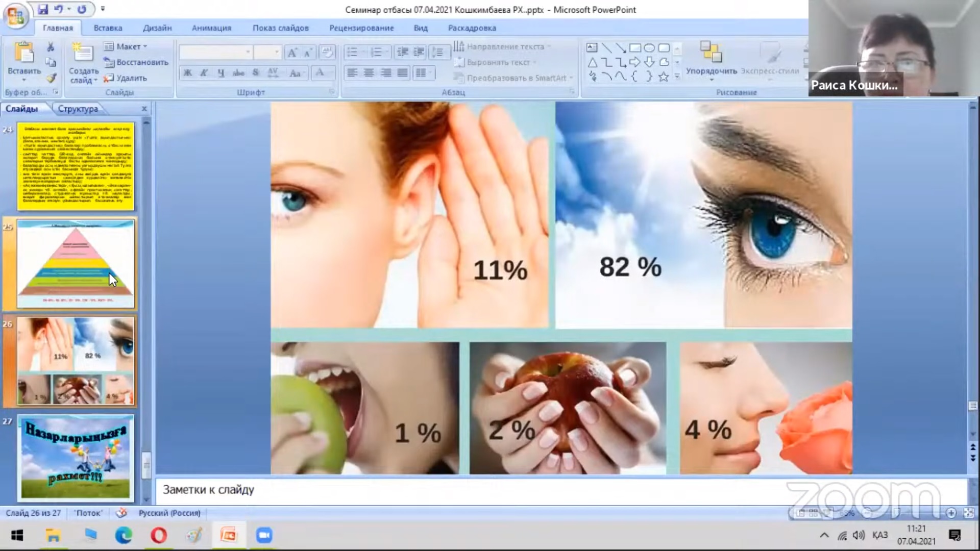Open the font name combo box

point(215,52)
